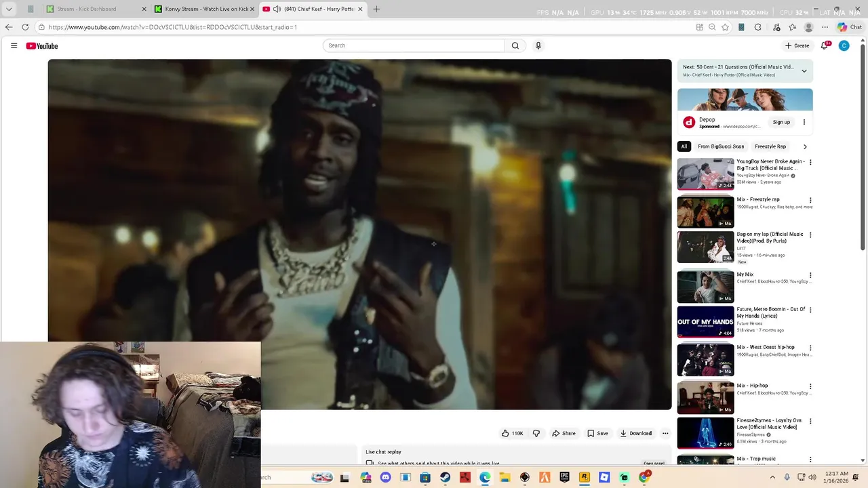Reload the page in the browser
The image size is (868, 488).
tap(25, 27)
